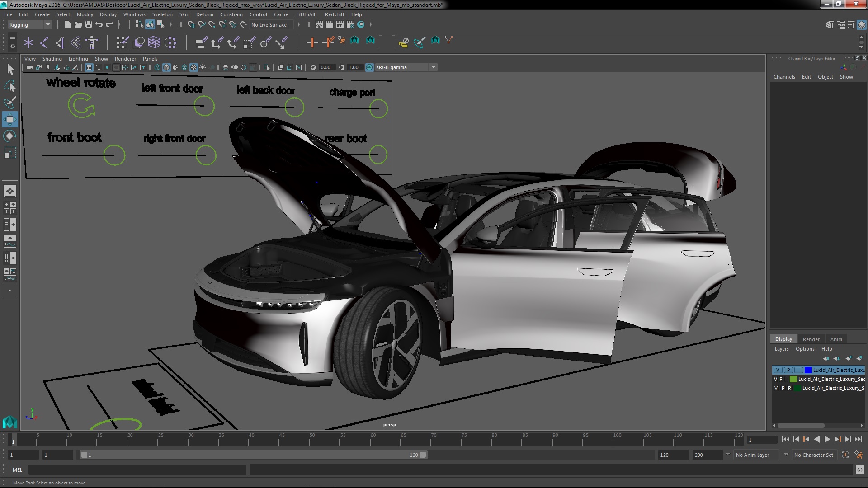Open the Render Settings clapperboard icon

pos(350,25)
